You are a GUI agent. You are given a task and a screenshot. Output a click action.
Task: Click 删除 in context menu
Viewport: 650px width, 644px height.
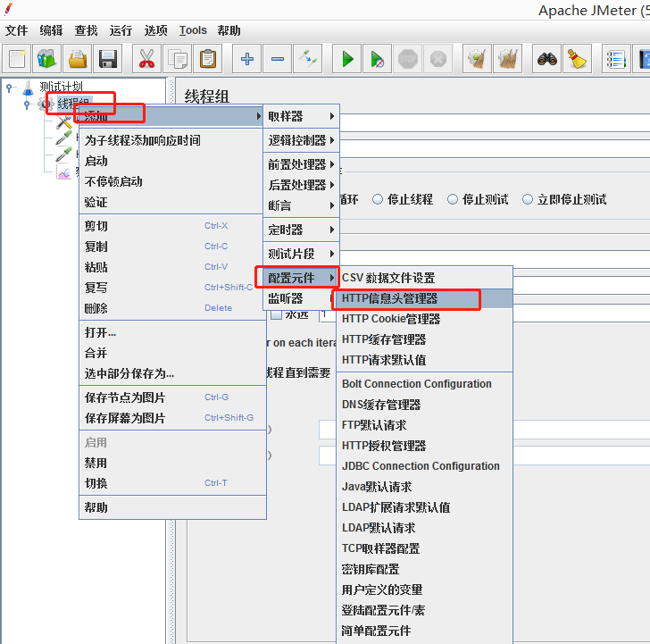pos(172,307)
